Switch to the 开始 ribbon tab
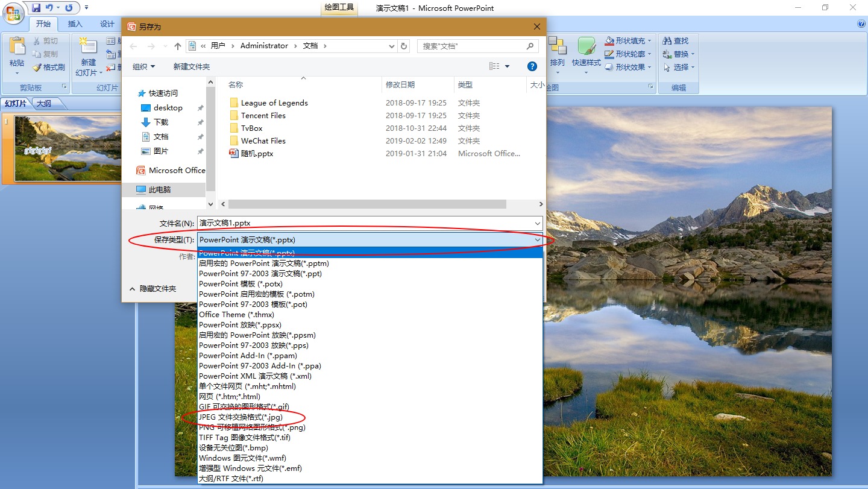This screenshot has height=489, width=868. click(43, 24)
